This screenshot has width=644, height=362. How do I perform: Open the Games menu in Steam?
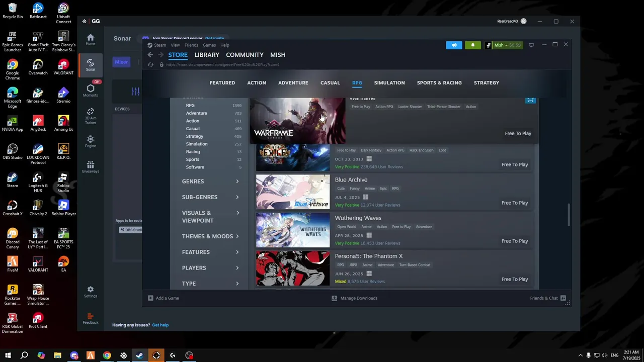209,45
